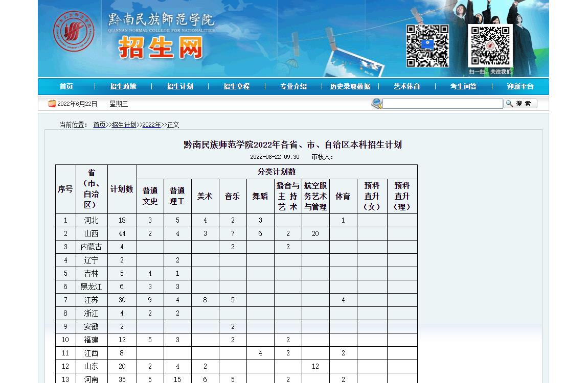Click the 体育 column header
The width and height of the screenshot is (588, 383).
point(343,196)
